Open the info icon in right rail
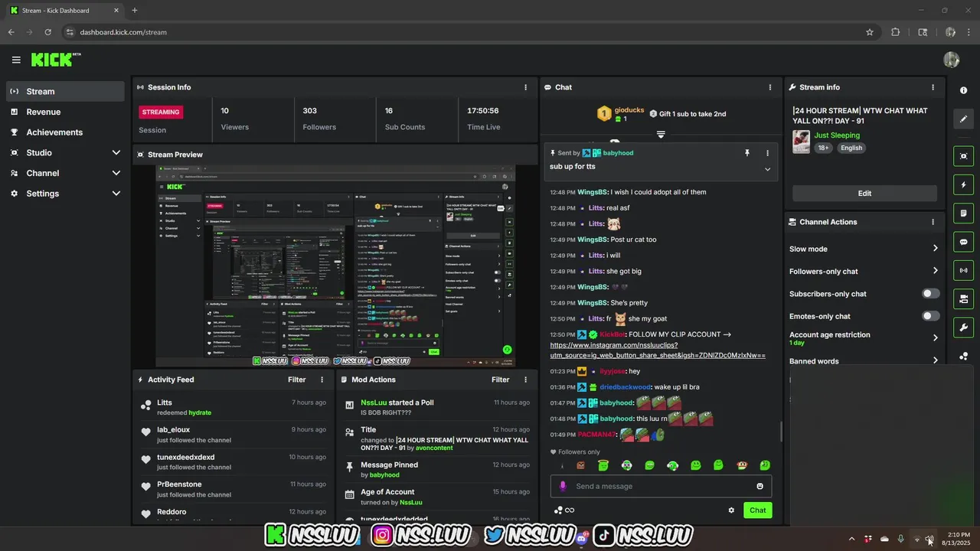The image size is (980, 551). tap(963, 90)
